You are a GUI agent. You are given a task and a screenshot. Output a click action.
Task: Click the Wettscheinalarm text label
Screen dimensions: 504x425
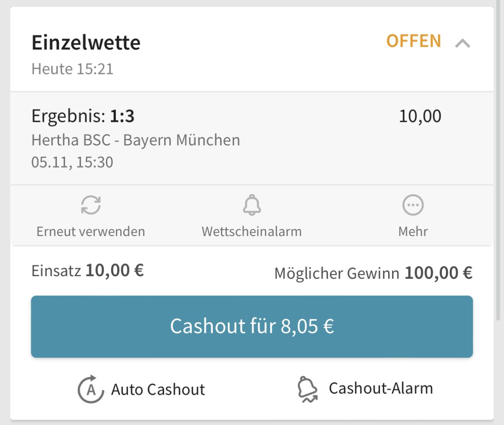[x=252, y=231]
